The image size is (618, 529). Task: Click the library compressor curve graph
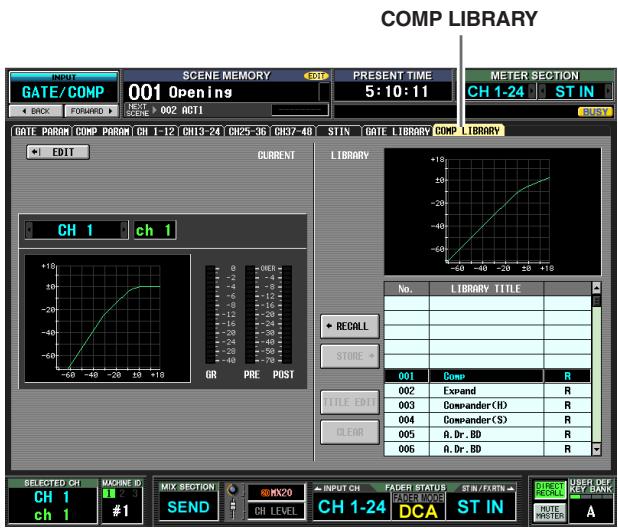click(x=493, y=212)
